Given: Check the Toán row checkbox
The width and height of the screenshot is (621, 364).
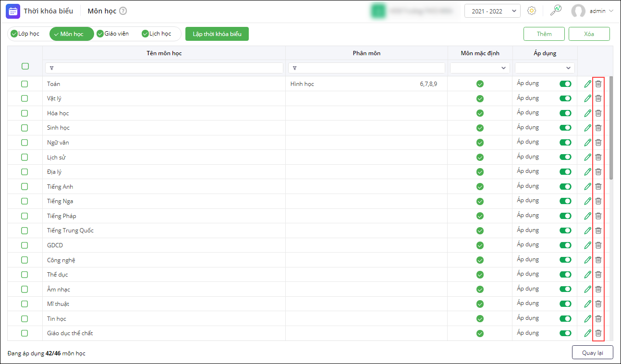Looking at the screenshot, I should pyautogui.click(x=24, y=84).
